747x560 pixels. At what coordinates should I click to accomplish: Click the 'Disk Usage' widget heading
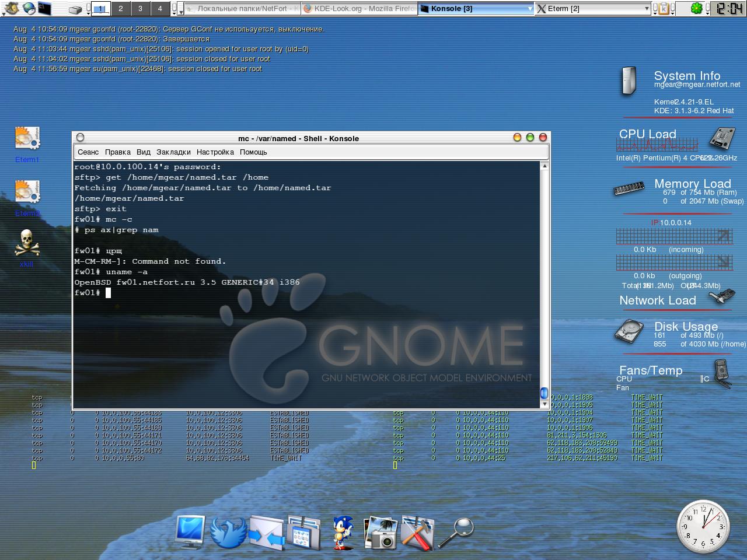686,327
